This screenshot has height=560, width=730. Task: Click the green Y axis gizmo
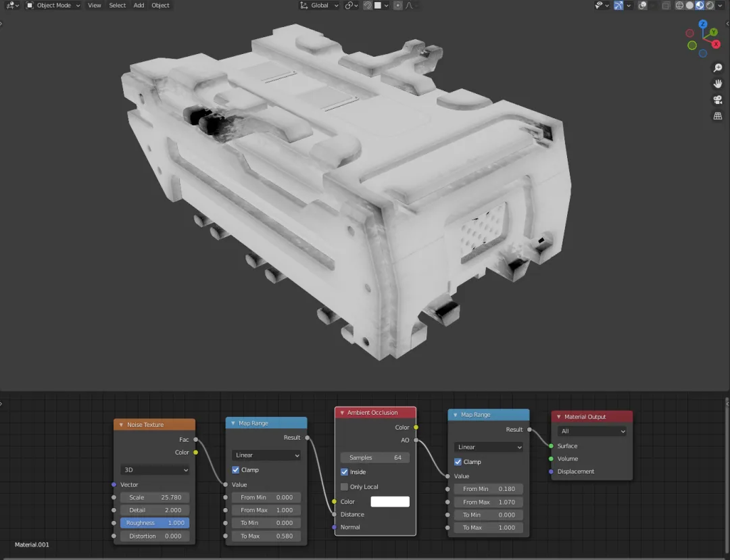[x=714, y=32]
